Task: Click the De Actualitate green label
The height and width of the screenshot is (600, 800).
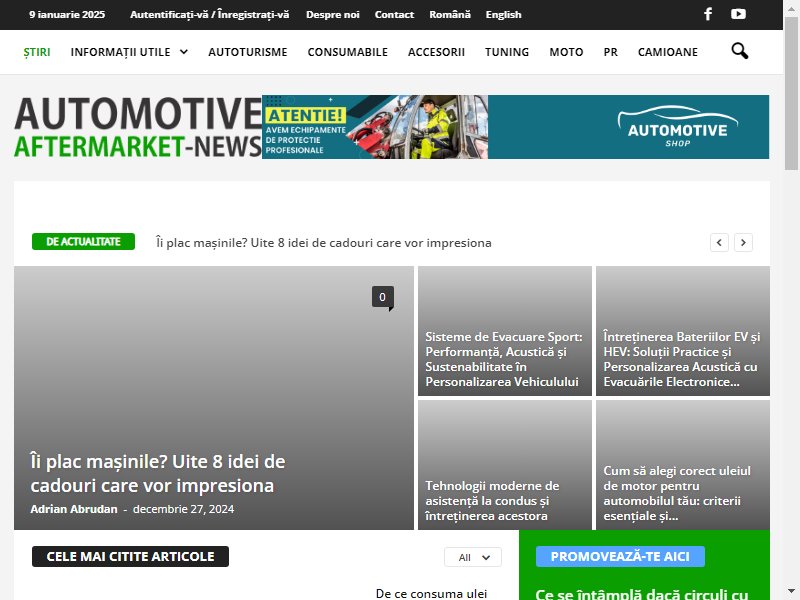Action: click(83, 242)
